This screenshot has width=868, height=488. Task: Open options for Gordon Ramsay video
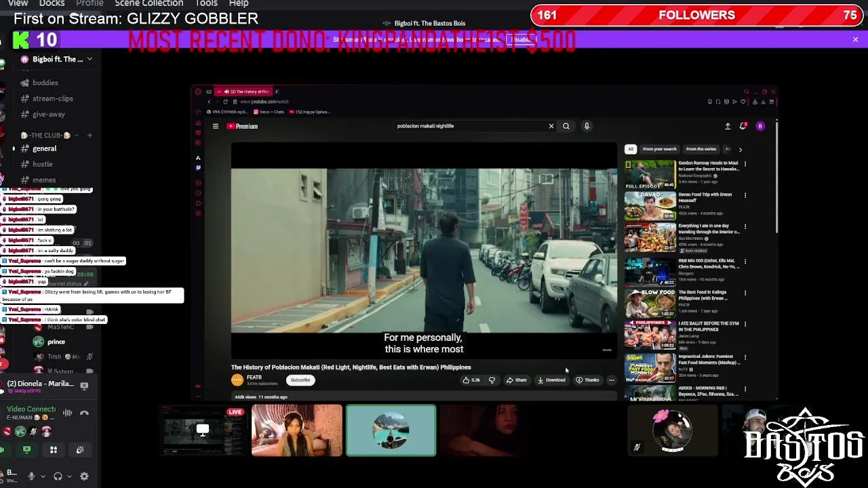[x=745, y=163]
